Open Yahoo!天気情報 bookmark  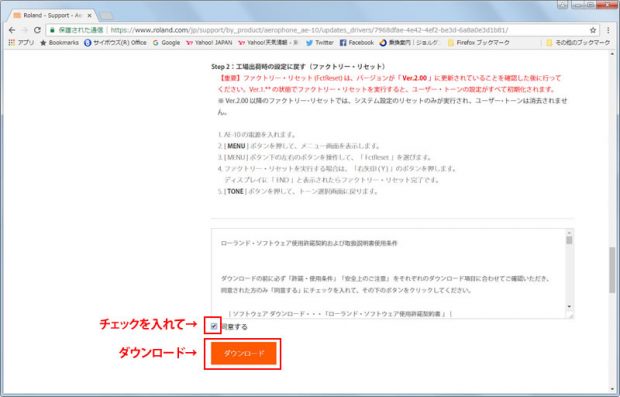(x=268, y=42)
